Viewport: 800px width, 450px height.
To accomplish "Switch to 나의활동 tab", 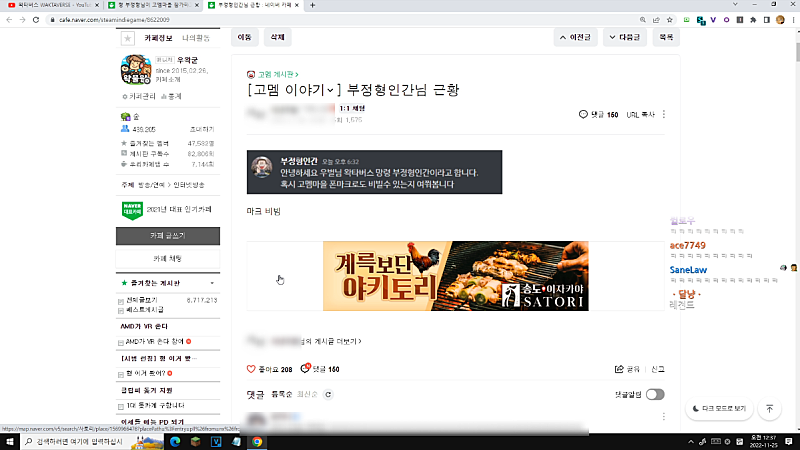I will [x=196, y=38].
